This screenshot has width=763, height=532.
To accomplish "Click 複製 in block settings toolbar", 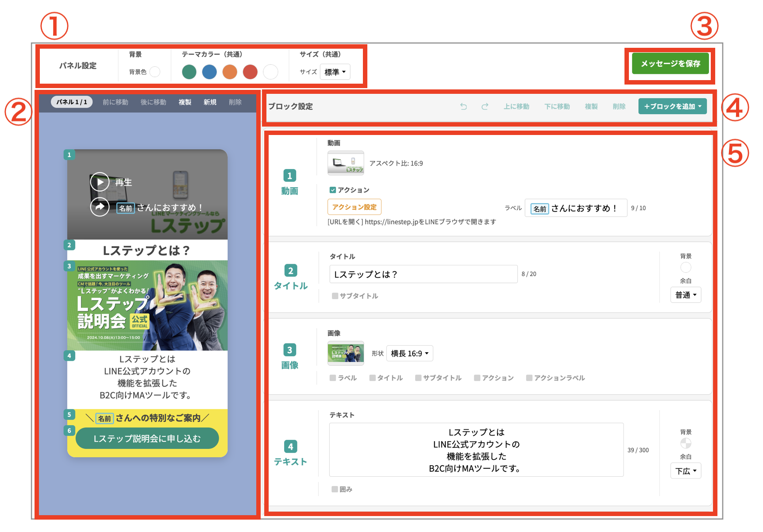I will click(591, 107).
